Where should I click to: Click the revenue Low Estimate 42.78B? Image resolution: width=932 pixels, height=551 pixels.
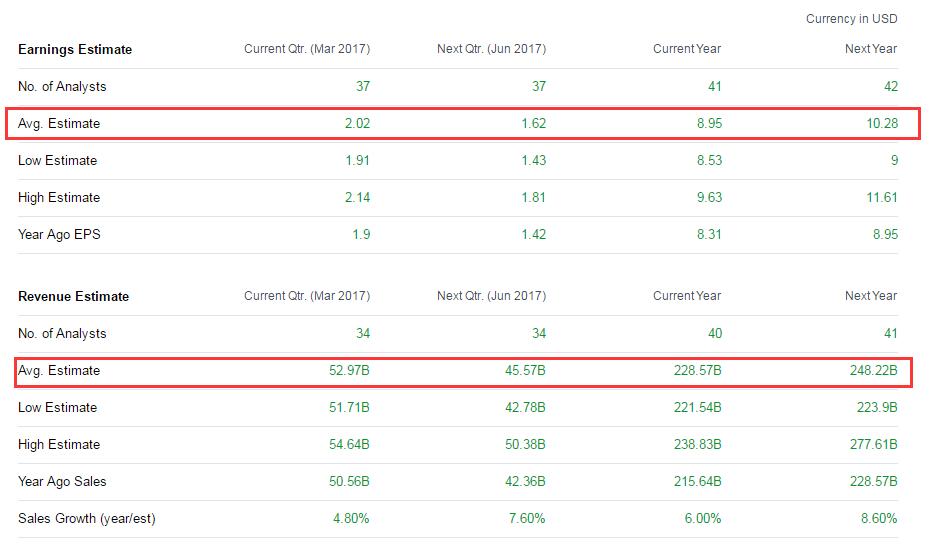524,407
